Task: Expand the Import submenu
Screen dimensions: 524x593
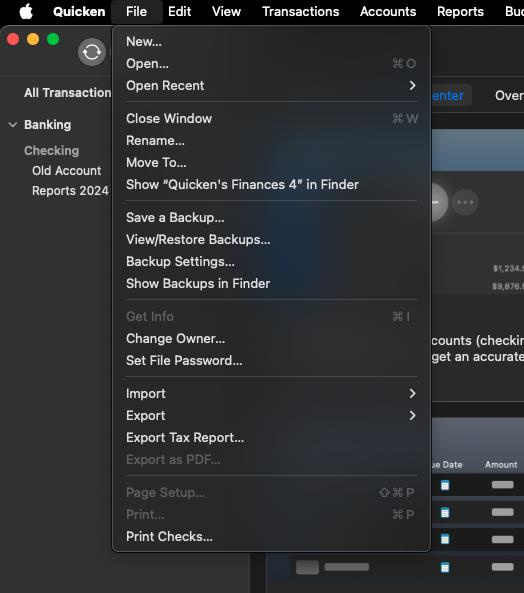Action: click(x=271, y=393)
